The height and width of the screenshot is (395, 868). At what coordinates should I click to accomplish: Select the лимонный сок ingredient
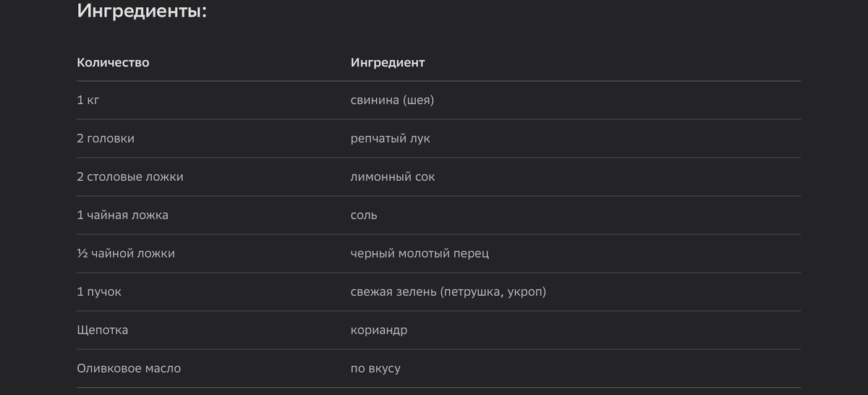click(393, 177)
